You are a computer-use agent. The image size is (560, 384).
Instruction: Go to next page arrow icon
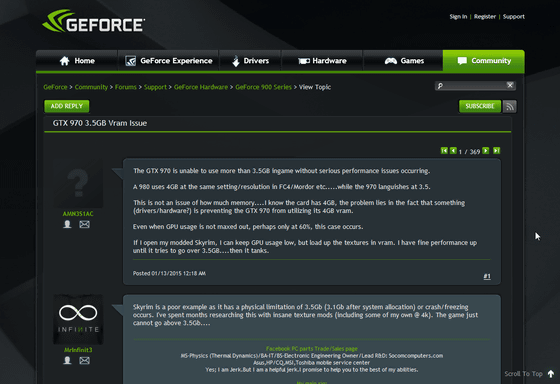(x=486, y=150)
